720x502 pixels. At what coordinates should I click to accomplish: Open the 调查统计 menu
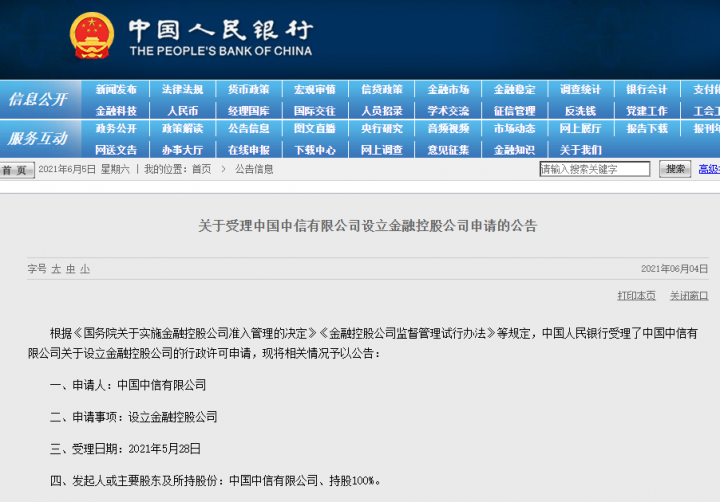[580, 90]
